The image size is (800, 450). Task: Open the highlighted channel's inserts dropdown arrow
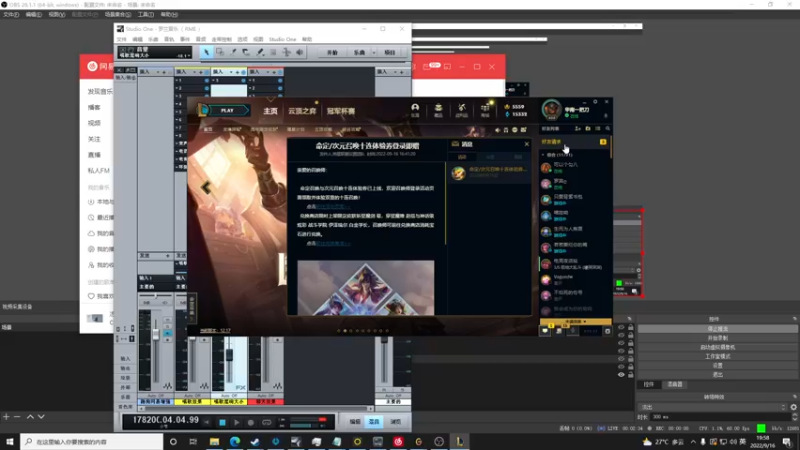(x=231, y=72)
